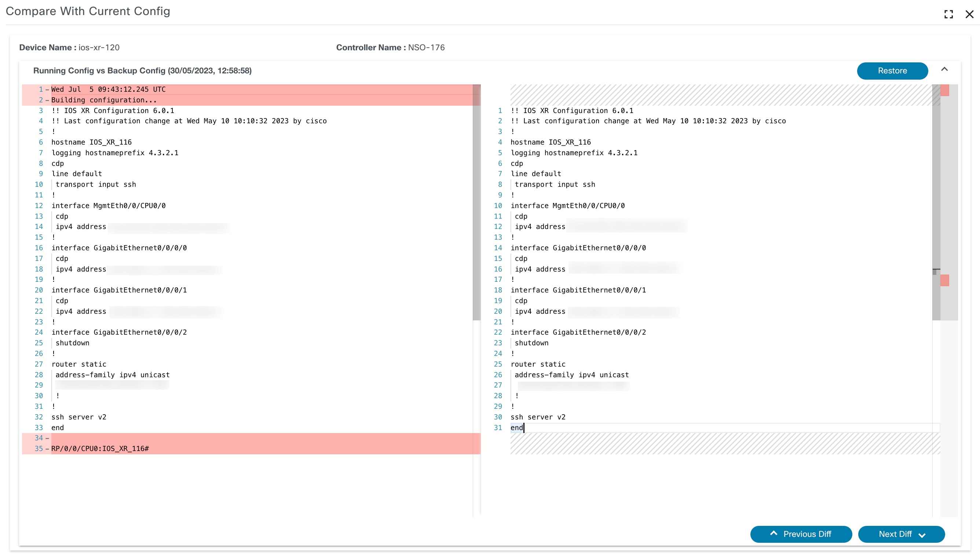Click 'ssh server v2' in backup config pane
Screen dimensions: 980x560
click(x=538, y=417)
